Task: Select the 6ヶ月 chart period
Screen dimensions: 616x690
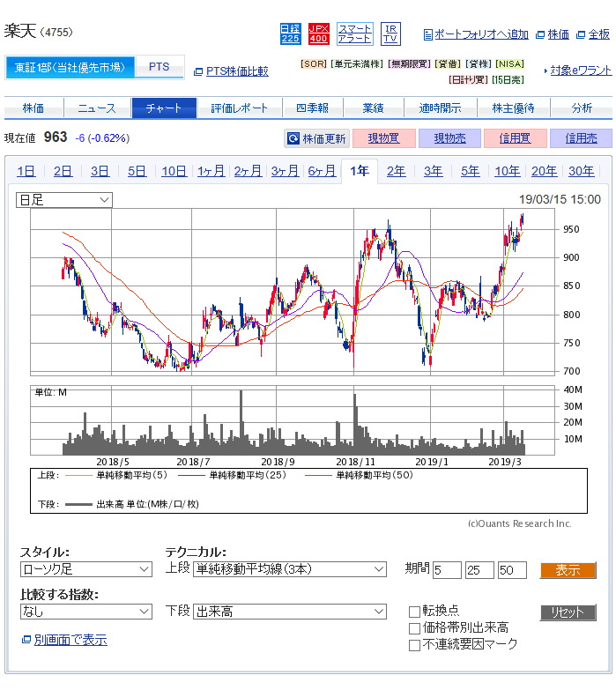Action: 322,171
